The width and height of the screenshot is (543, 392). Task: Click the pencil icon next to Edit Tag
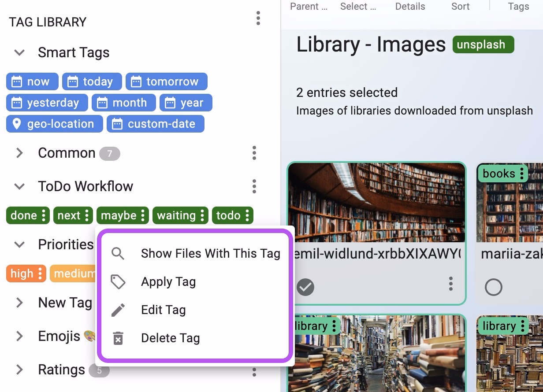118,310
